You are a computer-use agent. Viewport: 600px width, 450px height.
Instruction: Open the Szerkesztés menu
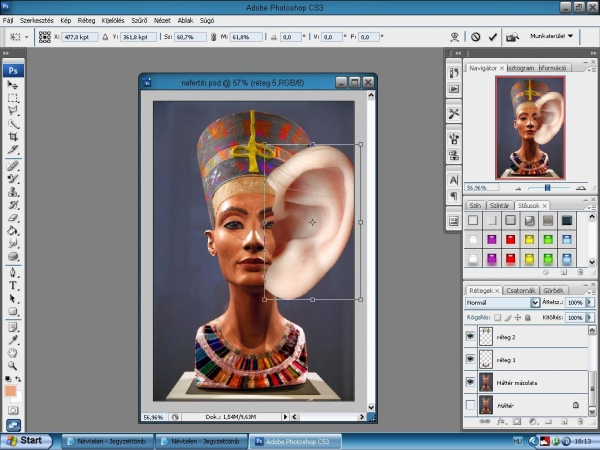click(37, 21)
